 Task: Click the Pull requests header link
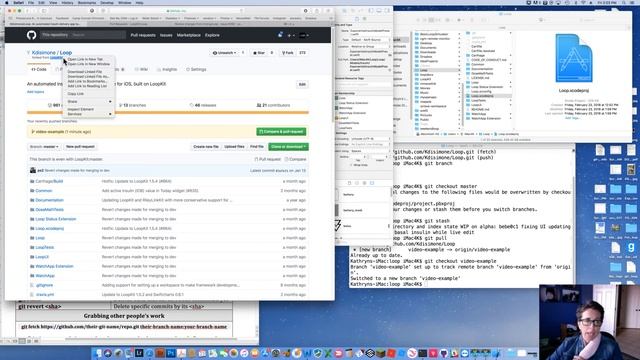coord(143,36)
